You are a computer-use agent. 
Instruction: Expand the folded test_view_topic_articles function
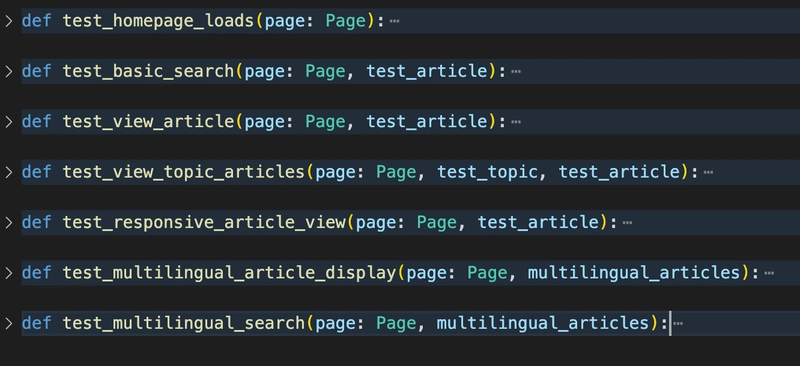[8, 173]
